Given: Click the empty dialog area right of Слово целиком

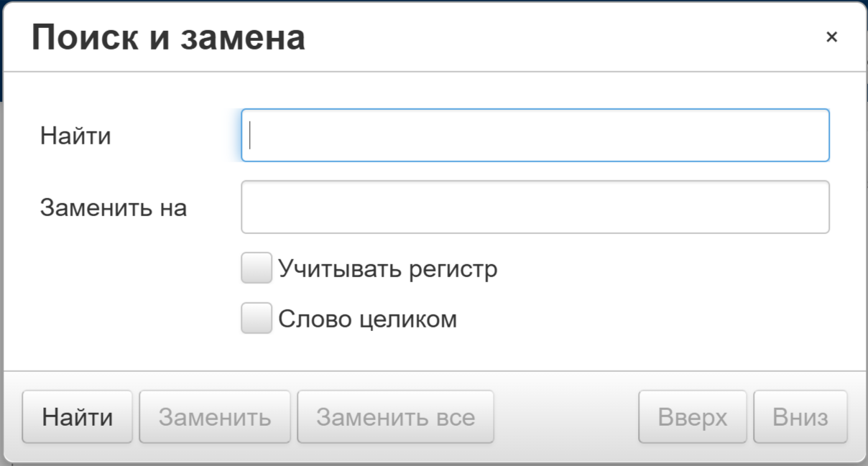Looking at the screenshot, I should [x=647, y=319].
